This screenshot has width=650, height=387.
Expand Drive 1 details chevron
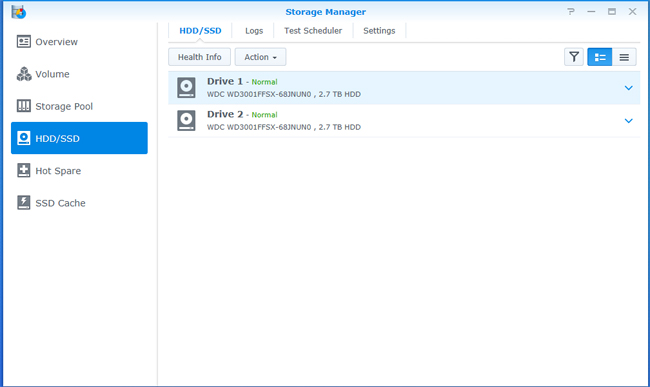628,88
